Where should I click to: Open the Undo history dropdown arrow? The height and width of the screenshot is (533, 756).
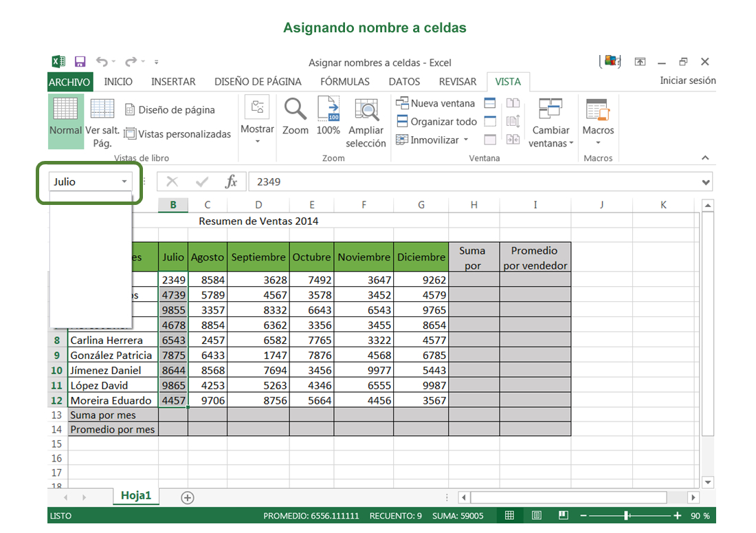[x=114, y=62]
